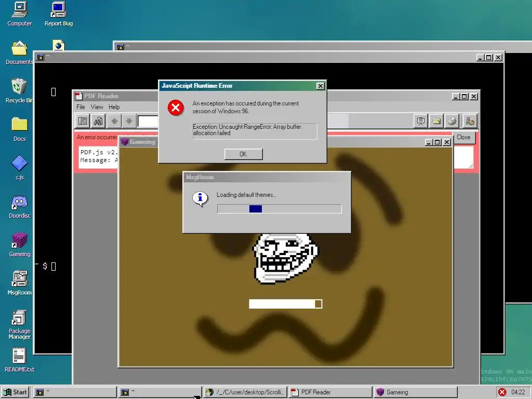This screenshot has height=399, width=532.
Task: Click the binoculars Find icon in PDF Reader
Action: tap(98, 121)
